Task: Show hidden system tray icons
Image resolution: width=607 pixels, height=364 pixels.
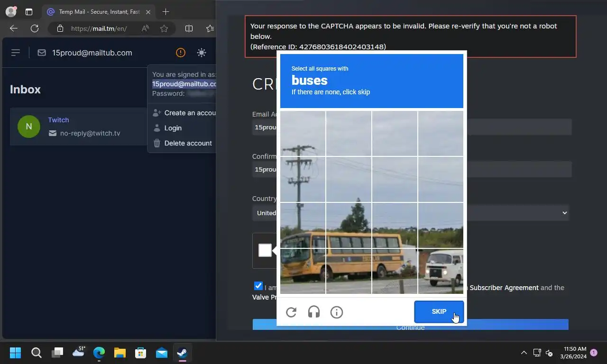Action: (x=524, y=353)
